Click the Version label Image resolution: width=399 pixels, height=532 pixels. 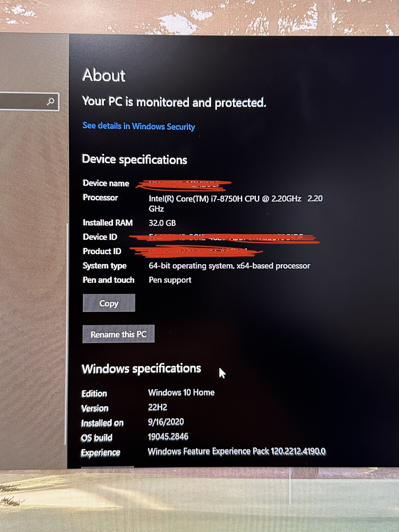coord(95,408)
